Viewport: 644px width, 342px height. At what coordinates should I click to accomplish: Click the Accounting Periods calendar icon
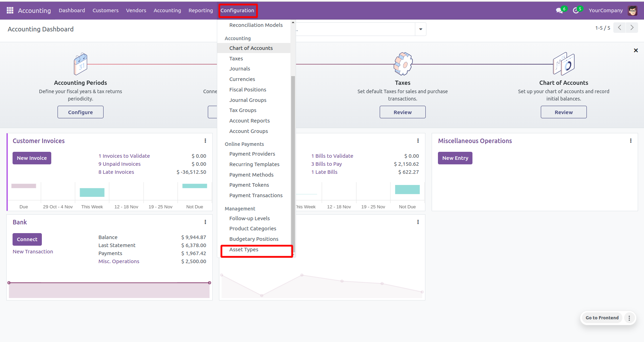(81, 64)
